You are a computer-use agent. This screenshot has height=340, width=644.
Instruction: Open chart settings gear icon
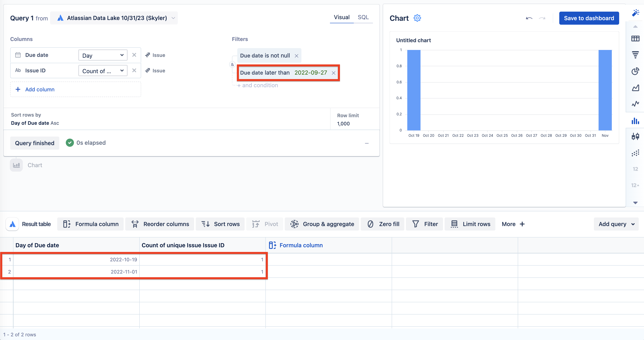tap(417, 18)
